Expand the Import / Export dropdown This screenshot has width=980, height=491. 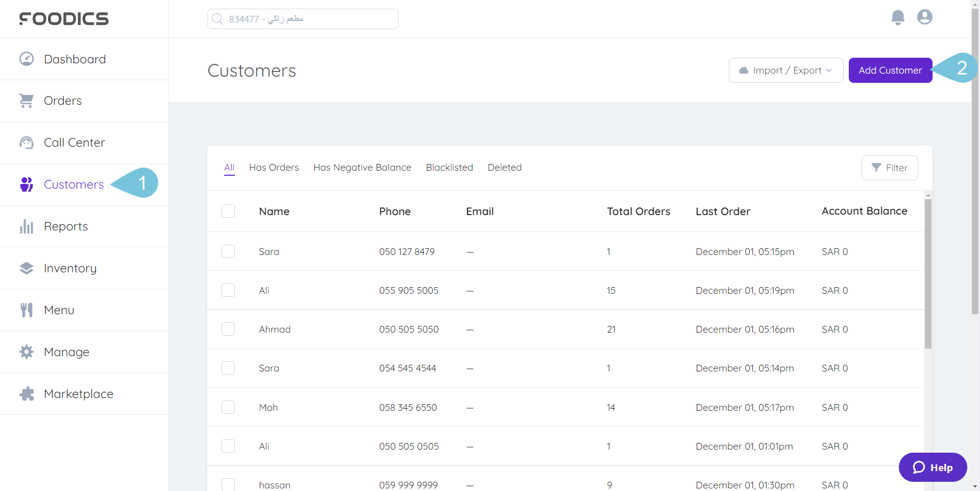(x=786, y=70)
